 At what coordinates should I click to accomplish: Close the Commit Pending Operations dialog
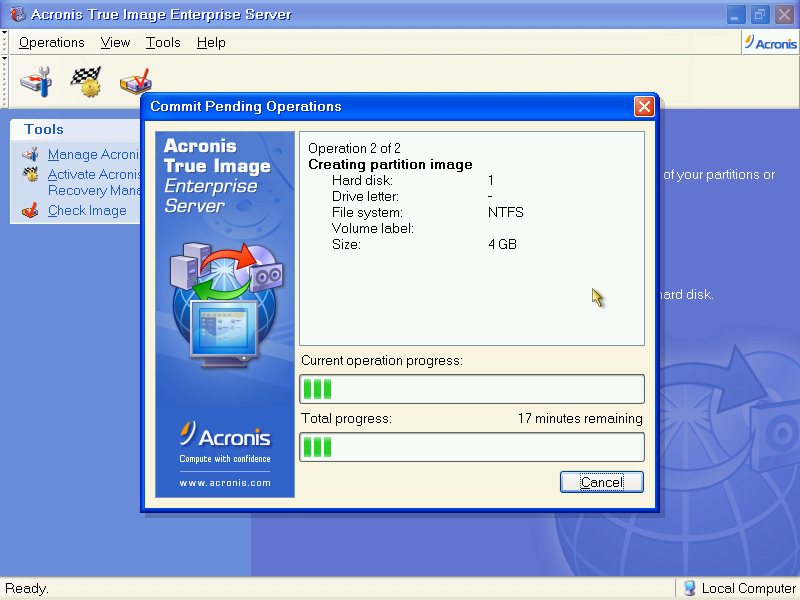(x=644, y=107)
